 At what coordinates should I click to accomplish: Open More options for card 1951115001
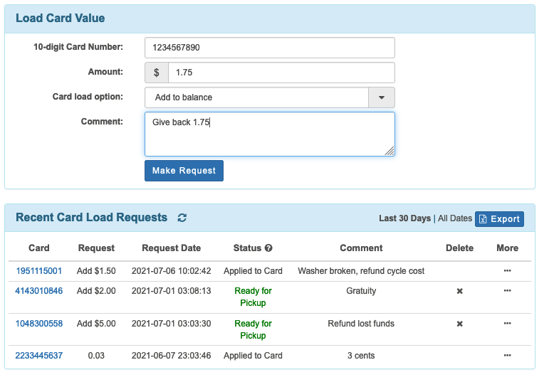tap(507, 271)
